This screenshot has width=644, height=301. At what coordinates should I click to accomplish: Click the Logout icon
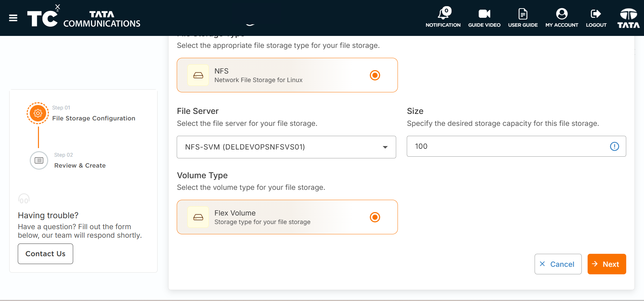pos(596,14)
